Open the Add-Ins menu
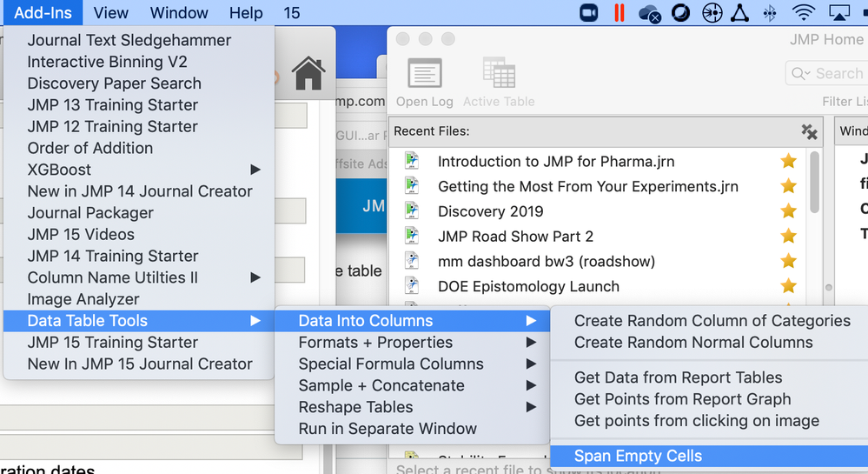868x474 pixels. [43, 13]
